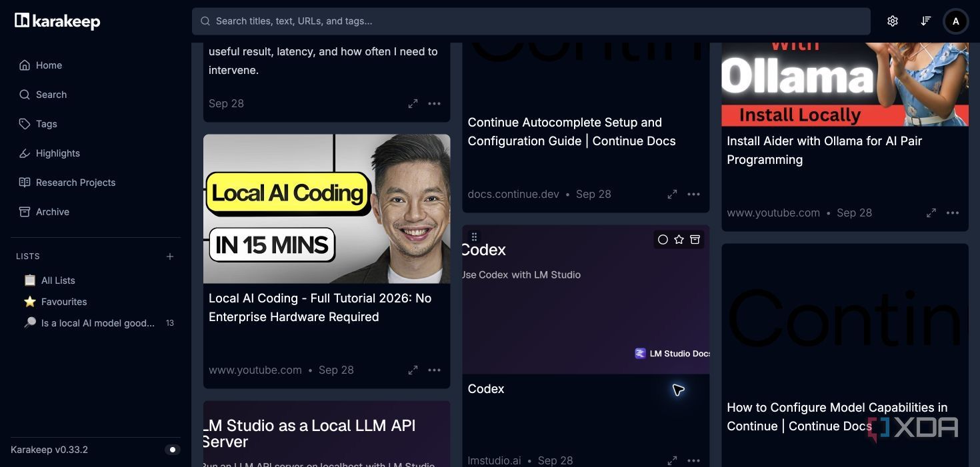Focus the search titles, text, URLs field
The height and width of the screenshot is (467, 980).
(x=531, y=21)
